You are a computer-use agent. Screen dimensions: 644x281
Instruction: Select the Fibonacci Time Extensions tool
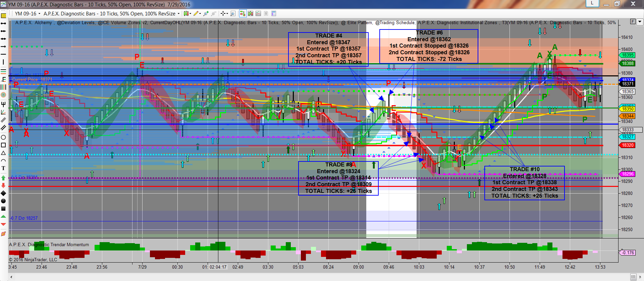click(x=3, y=87)
